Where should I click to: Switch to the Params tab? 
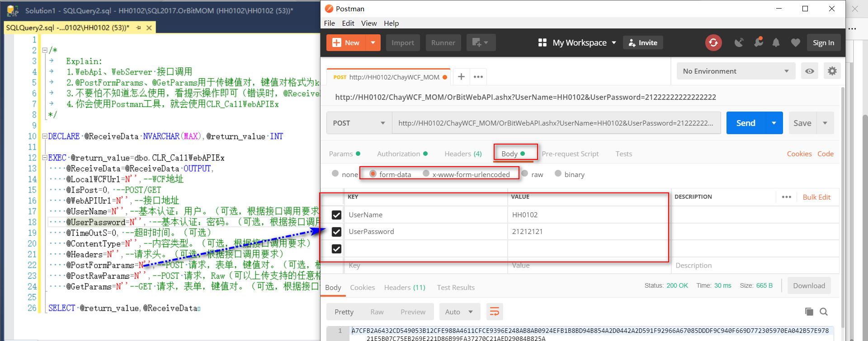click(344, 154)
